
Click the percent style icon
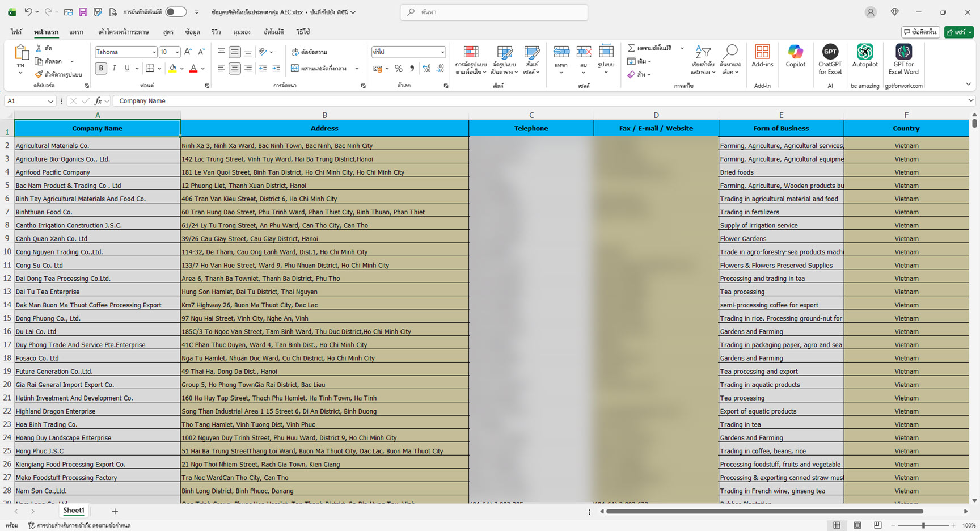399,69
